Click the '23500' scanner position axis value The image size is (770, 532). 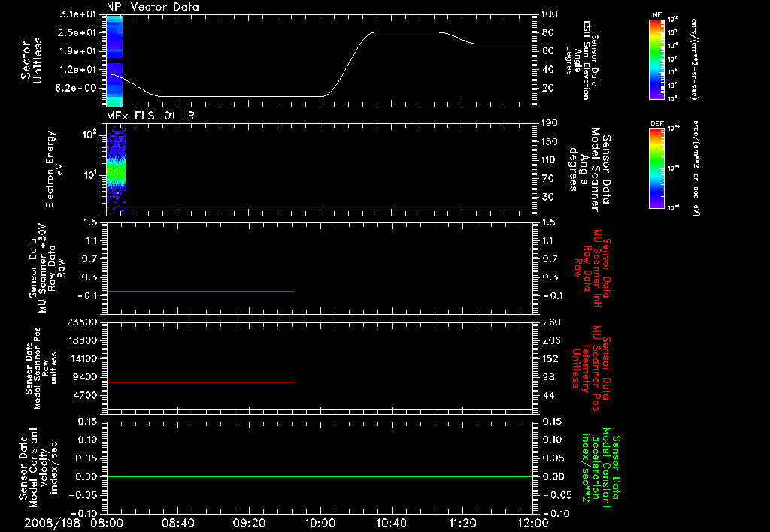coord(81,322)
